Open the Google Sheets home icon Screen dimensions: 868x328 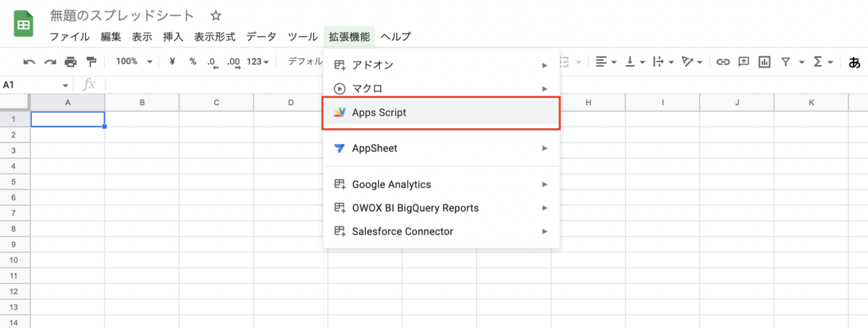23,24
